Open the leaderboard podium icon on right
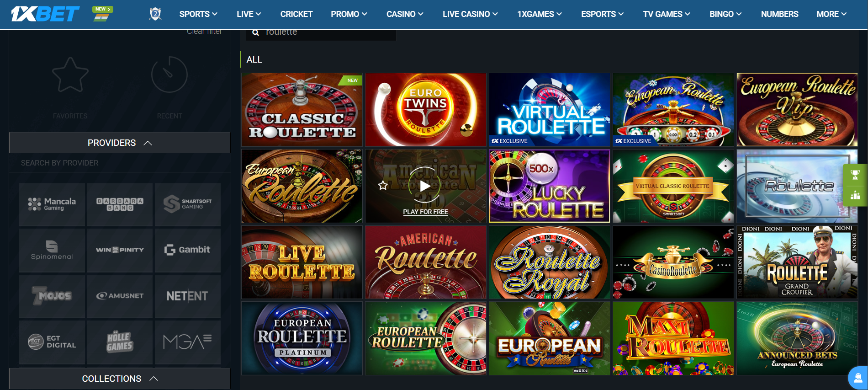 pos(855,196)
